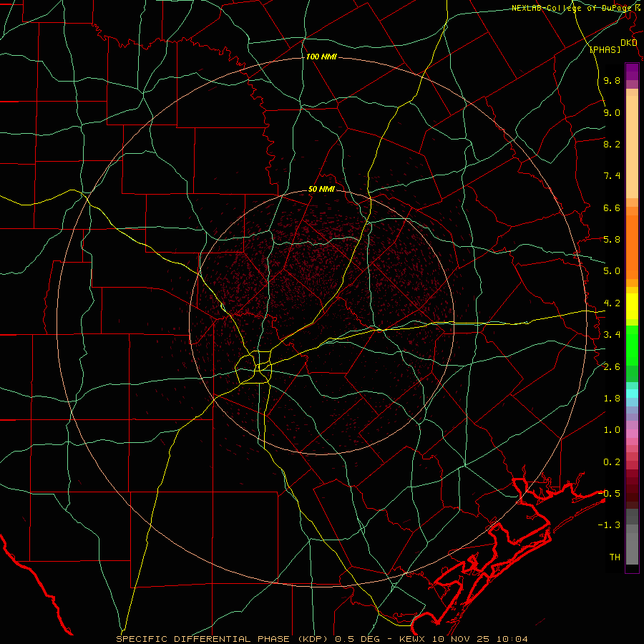Screen dimensions: 644x644
Task: Click the pink band of the color bar
Action: click(x=632, y=434)
